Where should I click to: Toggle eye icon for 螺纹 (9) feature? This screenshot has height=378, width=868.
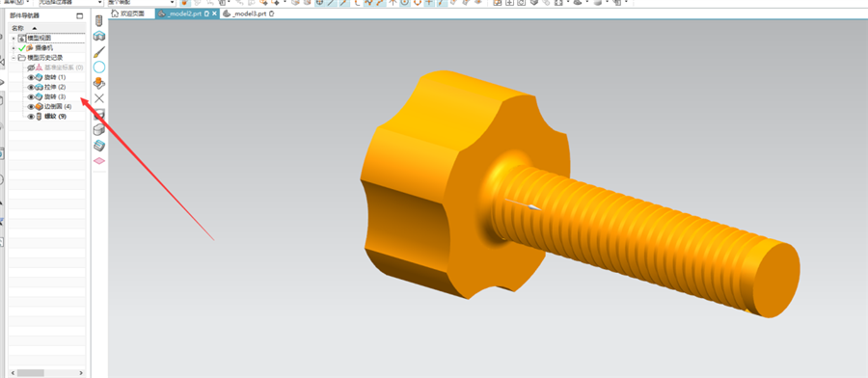point(31,117)
